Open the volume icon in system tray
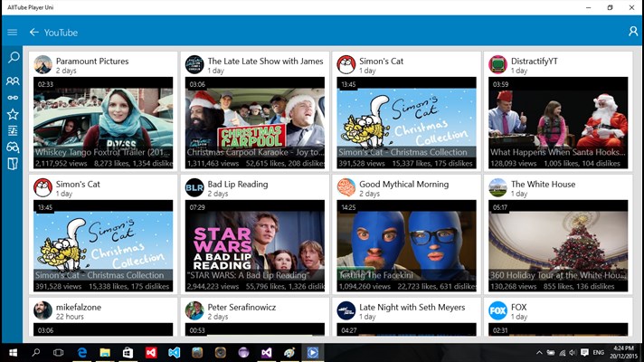 tap(573, 353)
